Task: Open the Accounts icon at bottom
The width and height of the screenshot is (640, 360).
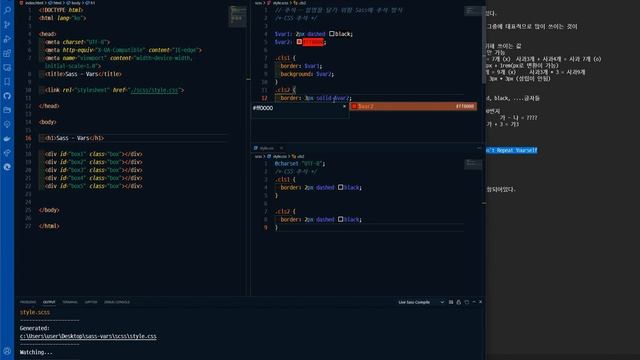Action: 7,351
